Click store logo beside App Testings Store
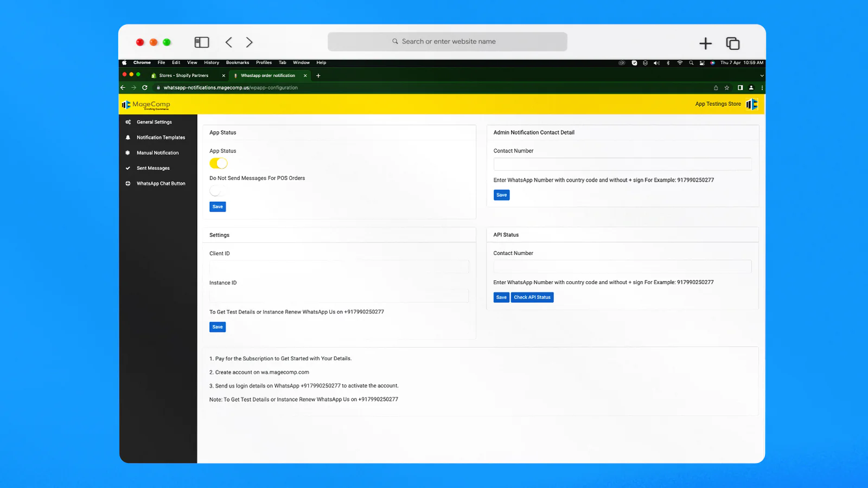Screen dimensions: 868x488 [752, 104]
